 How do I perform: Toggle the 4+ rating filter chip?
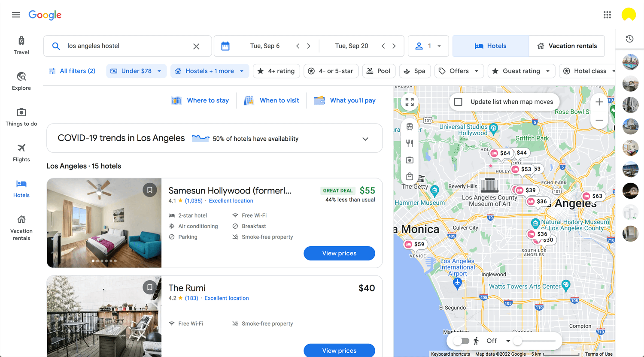[276, 71]
